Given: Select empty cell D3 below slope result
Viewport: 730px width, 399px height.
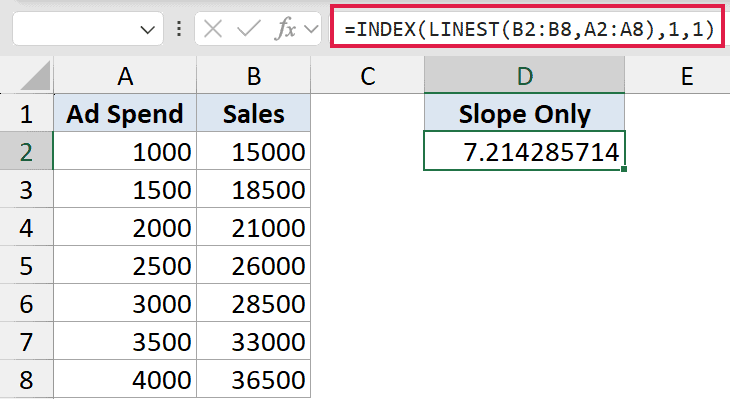Looking at the screenshot, I should [x=524, y=189].
